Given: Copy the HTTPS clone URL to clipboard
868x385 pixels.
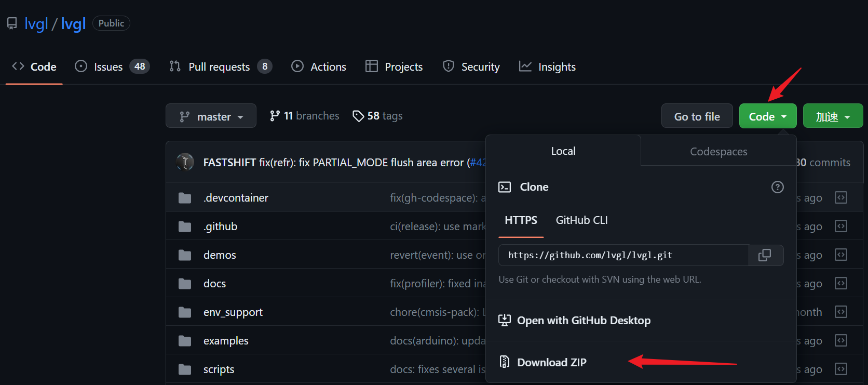Looking at the screenshot, I should (x=765, y=255).
